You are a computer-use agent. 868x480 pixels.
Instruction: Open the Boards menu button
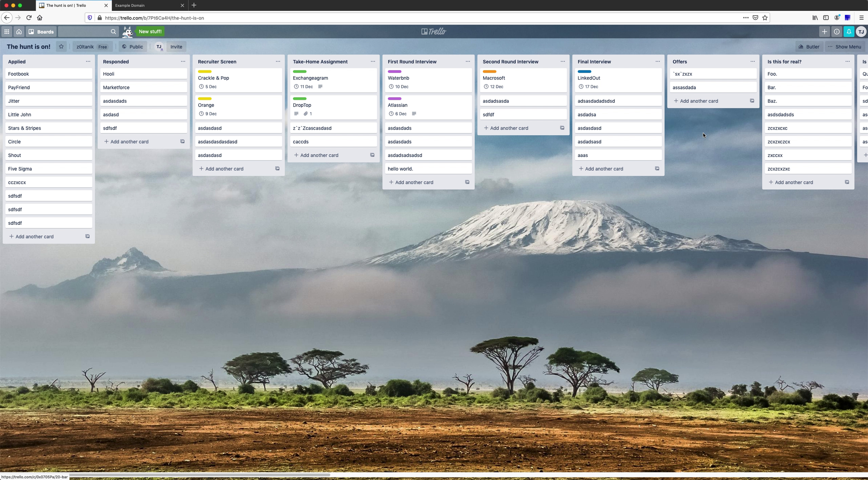pyautogui.click(x=41, y=31)
